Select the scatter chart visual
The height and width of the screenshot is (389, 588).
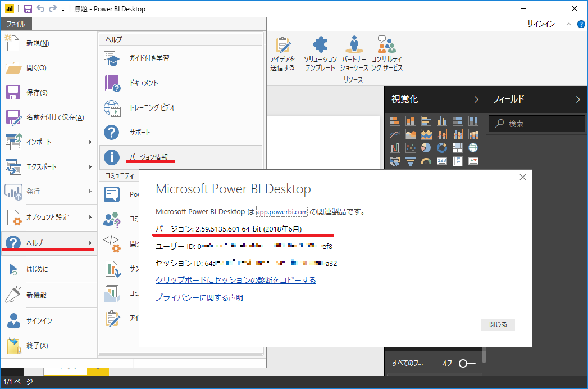(410, 148)
